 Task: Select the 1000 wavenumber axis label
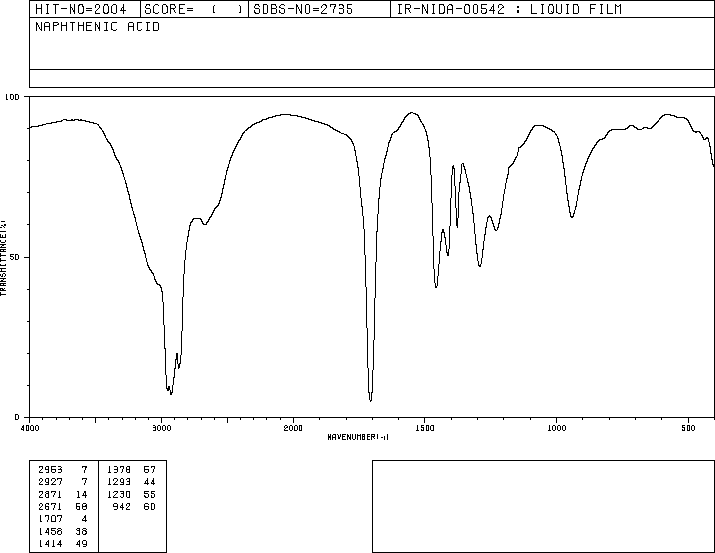[x=556, y=428]
